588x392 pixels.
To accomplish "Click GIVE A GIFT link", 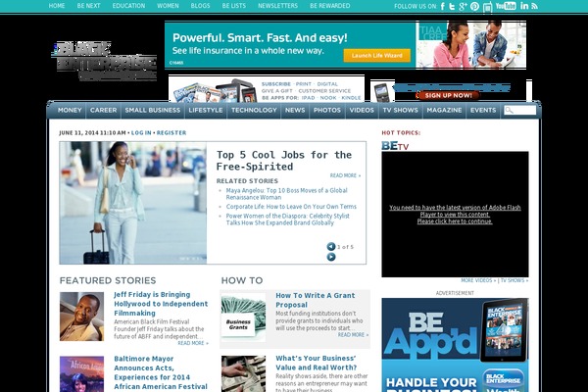I will [x=276, y=91].
